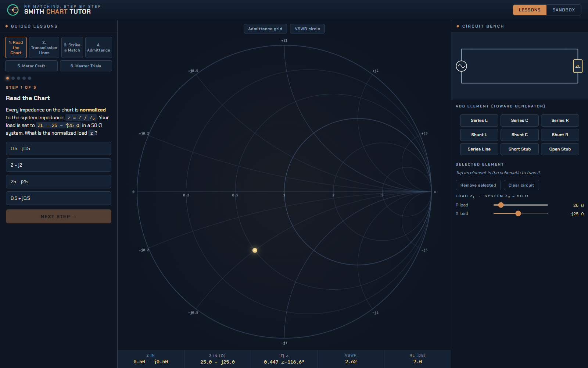Click the X load value −j25 Ω

point(576,214)
